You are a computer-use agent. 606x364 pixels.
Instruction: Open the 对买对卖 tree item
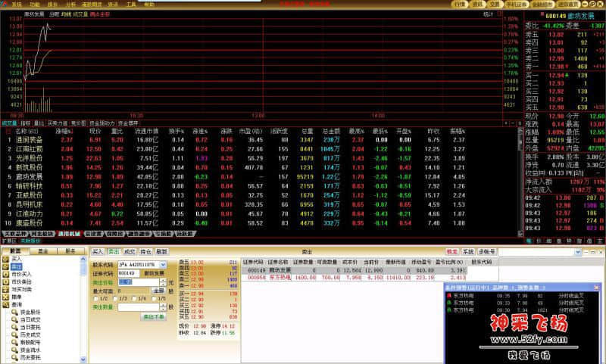coord(20,289)
